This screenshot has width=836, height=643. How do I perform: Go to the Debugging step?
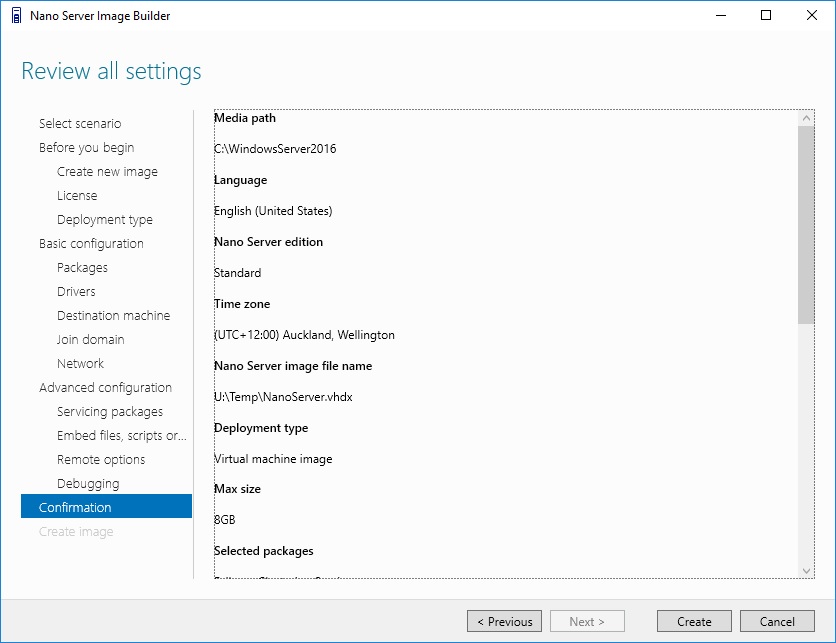point(88,484)
